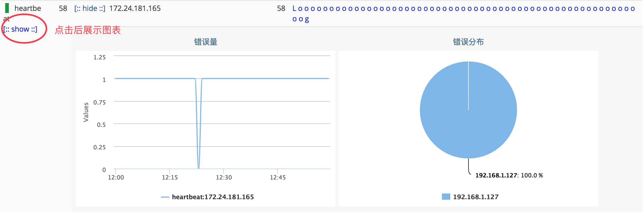The image size is (644, 221).
Task: Click the blue swatch in pie legend
Action: click(446, 197)
